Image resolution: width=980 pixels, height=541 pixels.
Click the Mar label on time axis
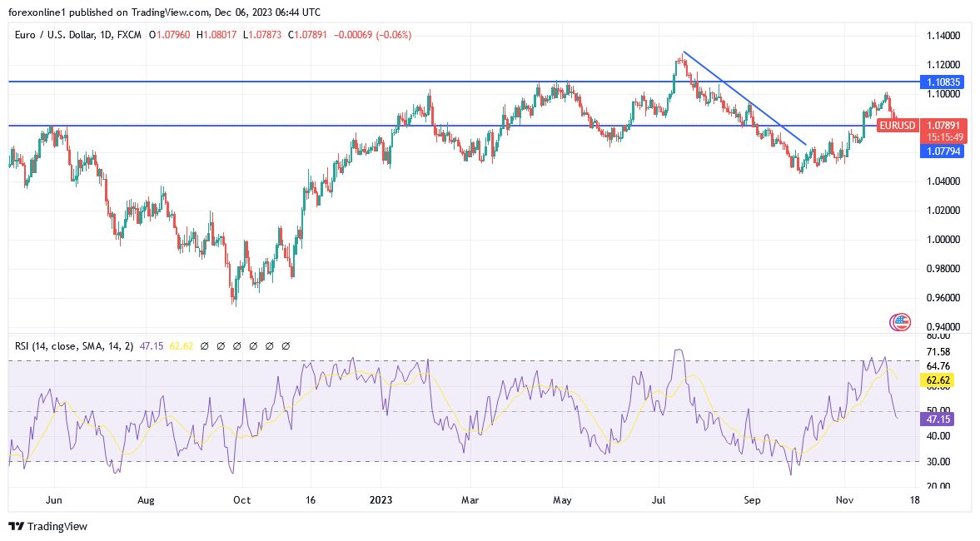coord(470,499)
